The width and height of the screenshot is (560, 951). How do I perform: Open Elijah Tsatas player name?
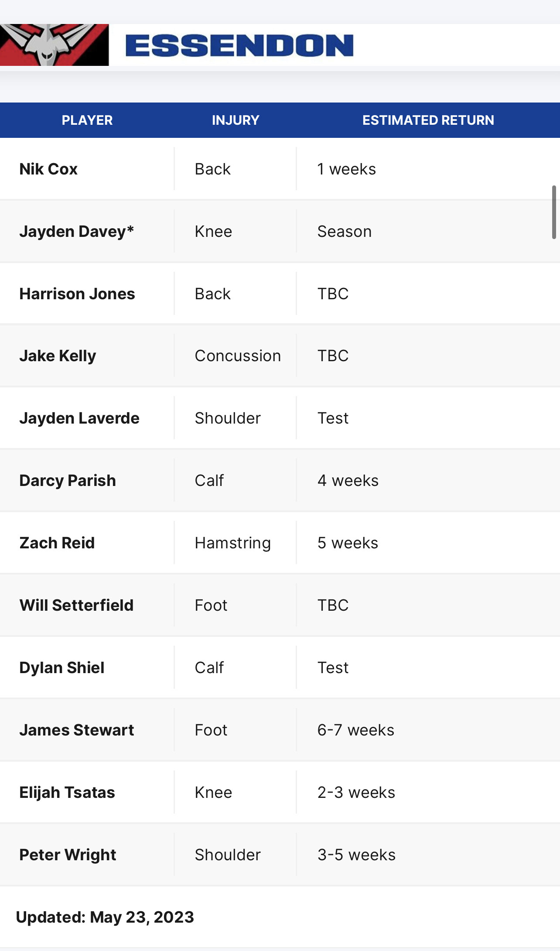point(67,792)
